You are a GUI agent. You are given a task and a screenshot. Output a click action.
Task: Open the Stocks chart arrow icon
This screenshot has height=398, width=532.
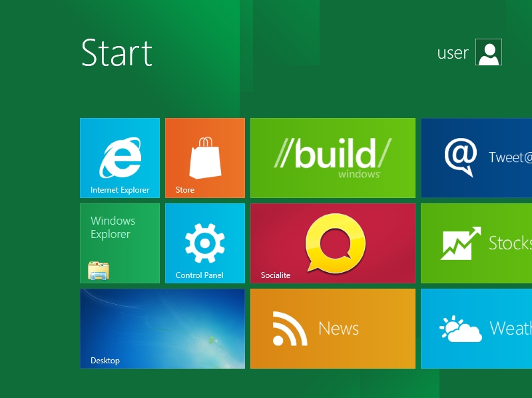point(461,243)
